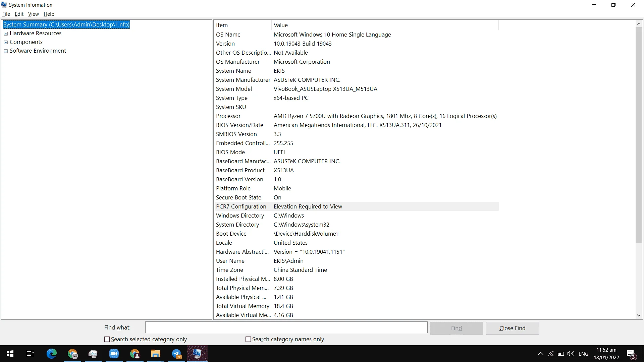Open the Edit menu
This screenshot has height=362, width=644.
click(19, 14)
